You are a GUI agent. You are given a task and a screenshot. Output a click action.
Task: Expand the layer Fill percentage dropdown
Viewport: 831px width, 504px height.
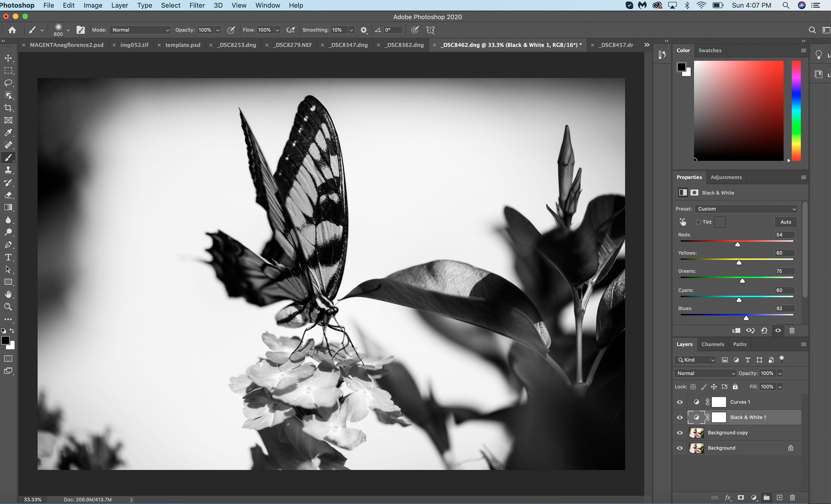click(780, 387)
